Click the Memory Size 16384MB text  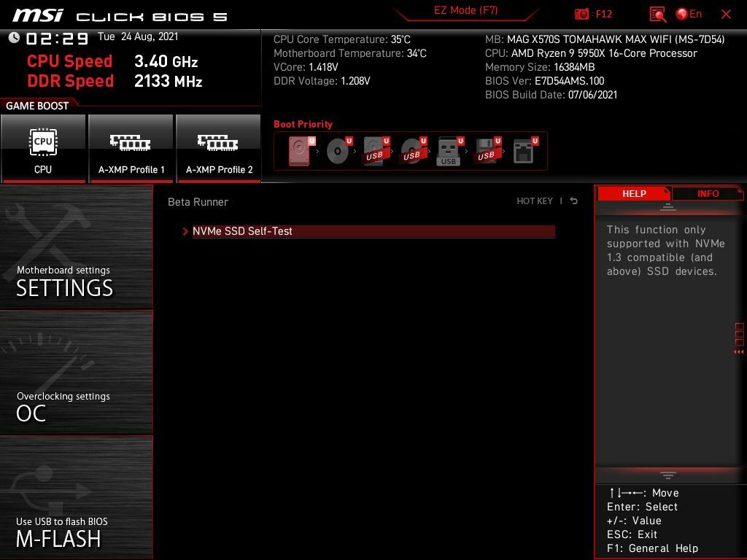point(540,67)
